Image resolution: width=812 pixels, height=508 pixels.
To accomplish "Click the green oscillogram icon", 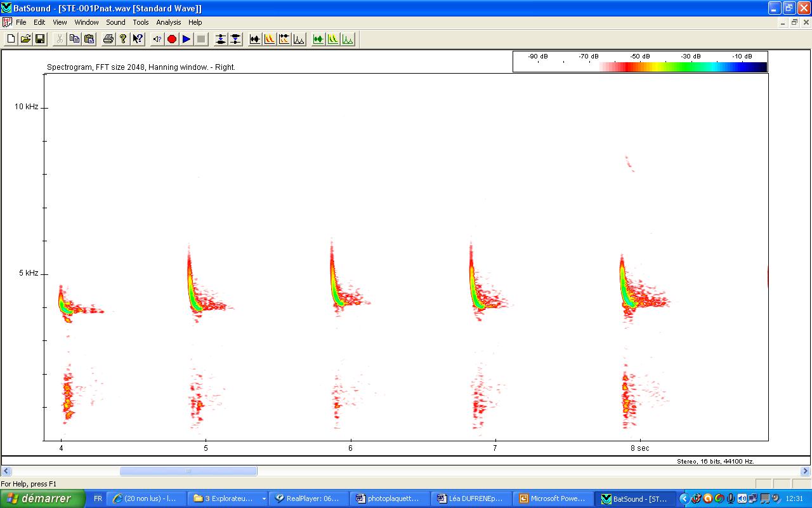I will pos(318,39).
